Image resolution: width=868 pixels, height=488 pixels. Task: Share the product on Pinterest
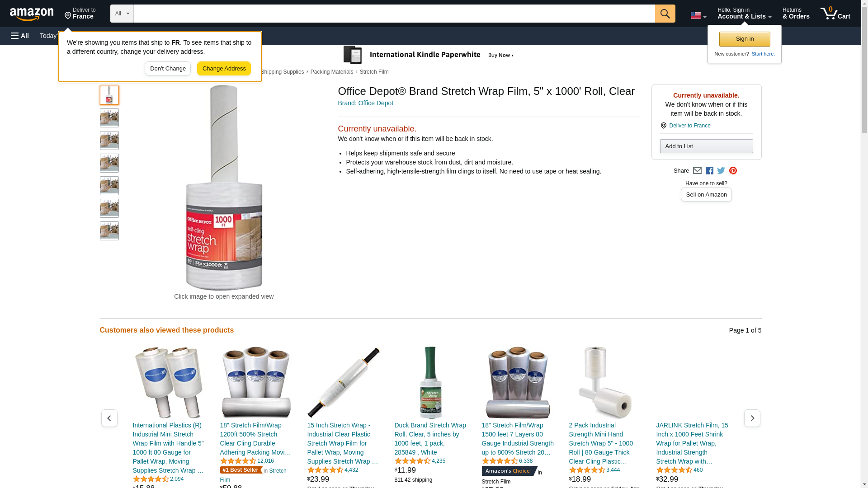coord(733,171)
